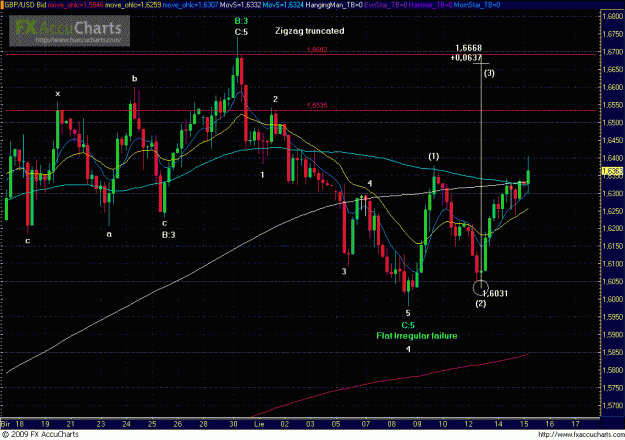This screenshot has height=440, width=625.
Task: Select the EvnStar_TB=0 pattern label
Action: click(x=385, y=5)
